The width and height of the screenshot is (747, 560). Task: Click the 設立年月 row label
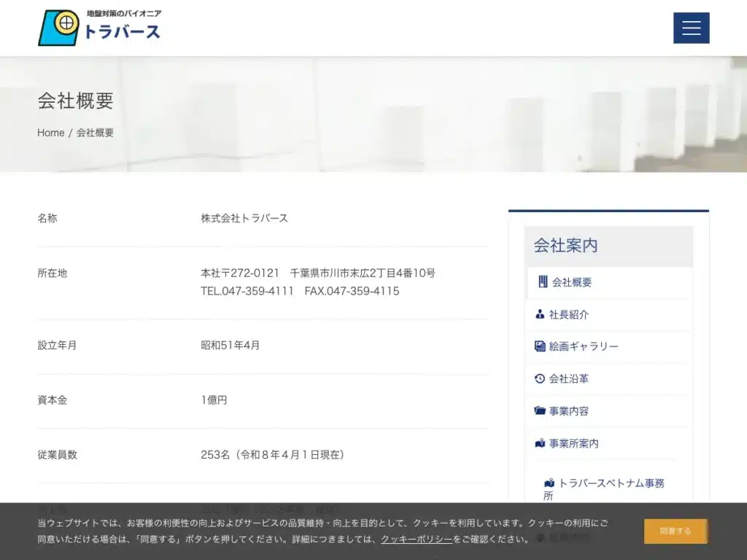point(57,345)
